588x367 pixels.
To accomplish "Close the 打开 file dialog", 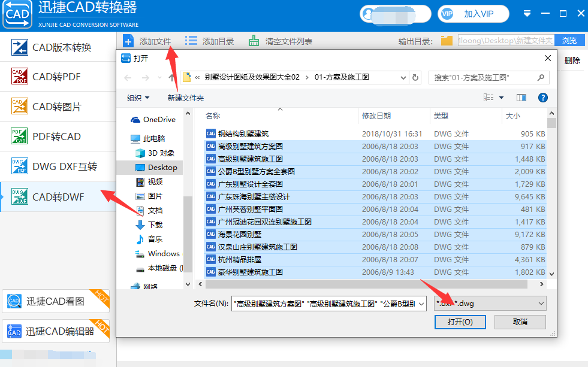I will [x=547, y=58].
